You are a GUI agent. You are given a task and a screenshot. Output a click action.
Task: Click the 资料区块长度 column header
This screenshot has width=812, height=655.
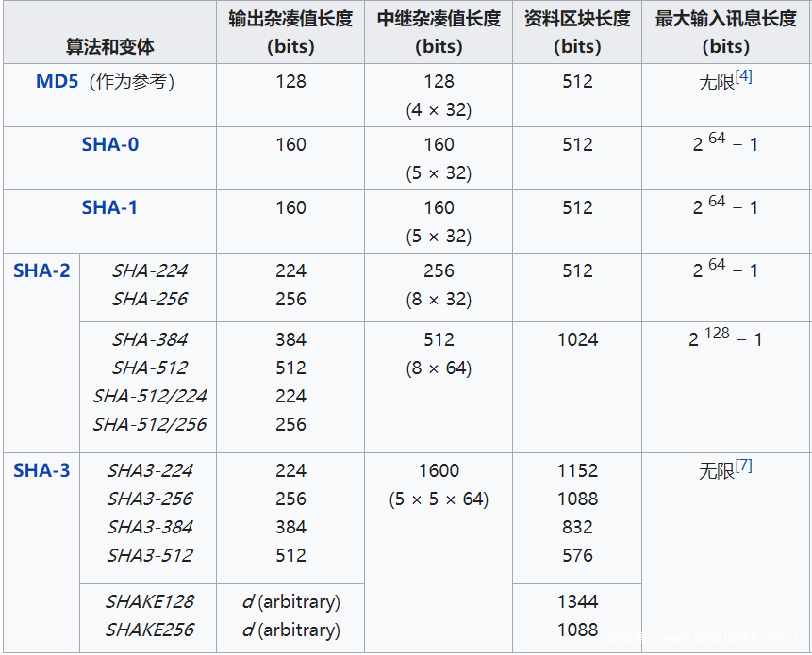tap(577, 32)
